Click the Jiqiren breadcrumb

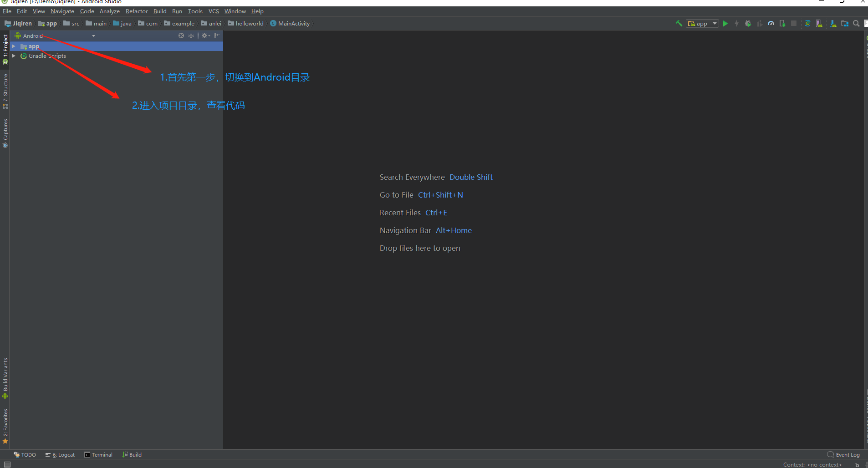click(x=18, y=23)
